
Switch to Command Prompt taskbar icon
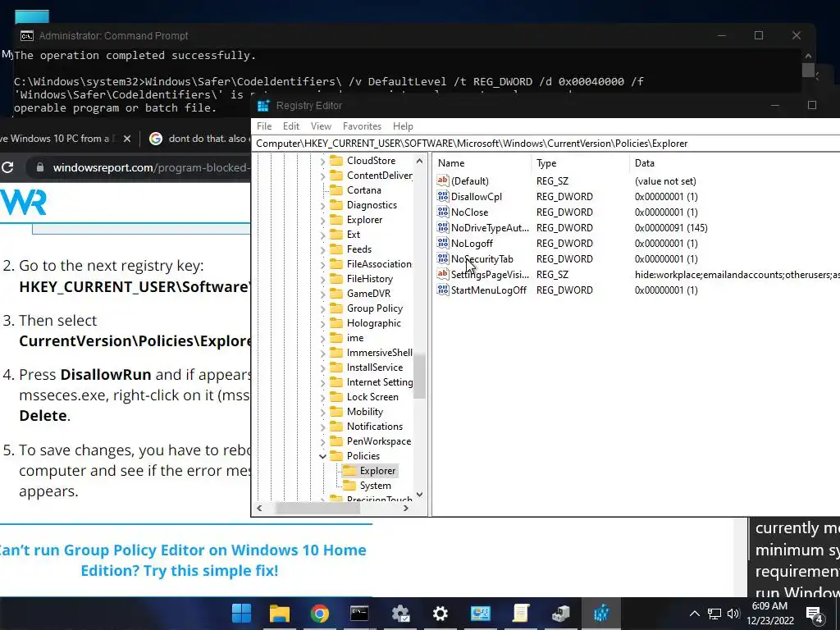tap(359, 614)
